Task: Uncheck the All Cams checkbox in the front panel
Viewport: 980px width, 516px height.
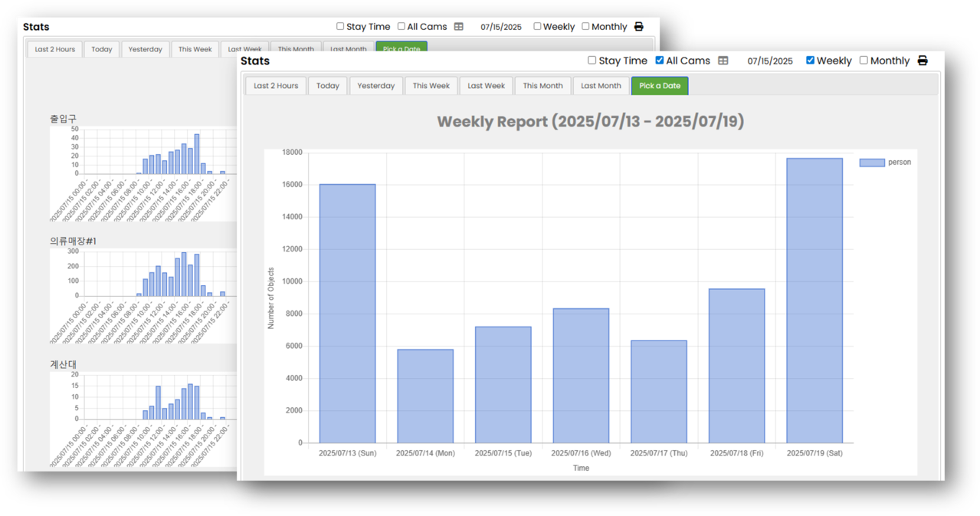Action: tap(660, 61)
